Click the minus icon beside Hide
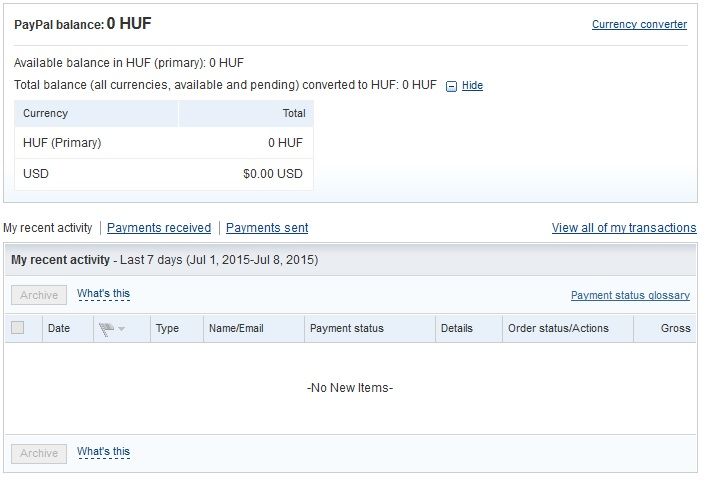 [451, 86]
